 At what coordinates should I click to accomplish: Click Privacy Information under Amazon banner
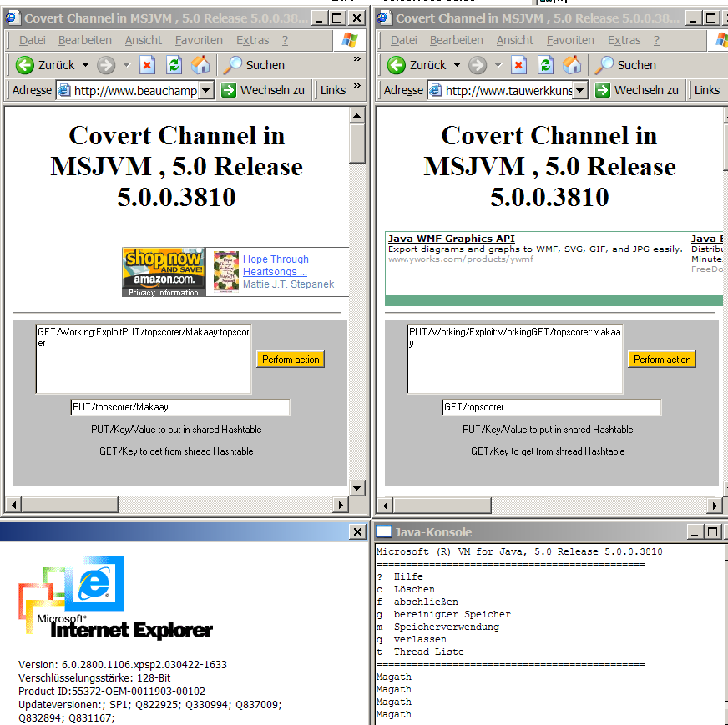pyautogui.click(x=164, y=293)
